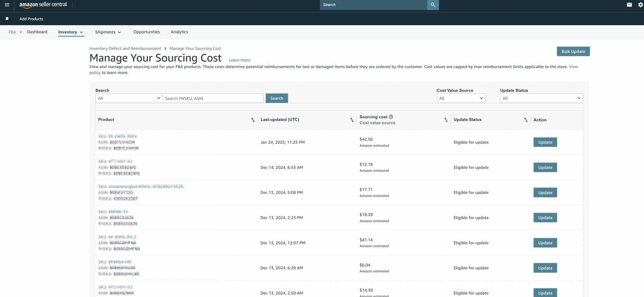Screen dimensions: 644x297
Task: Click the Search button next to FNSKU field
Action: [x=277, y=98]
